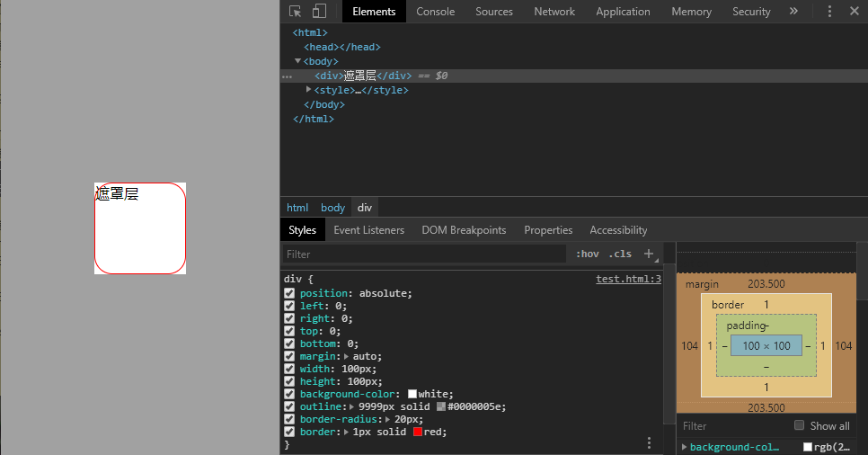
Task: Switch to the Elements tab
Action: [x=374, y=12]
